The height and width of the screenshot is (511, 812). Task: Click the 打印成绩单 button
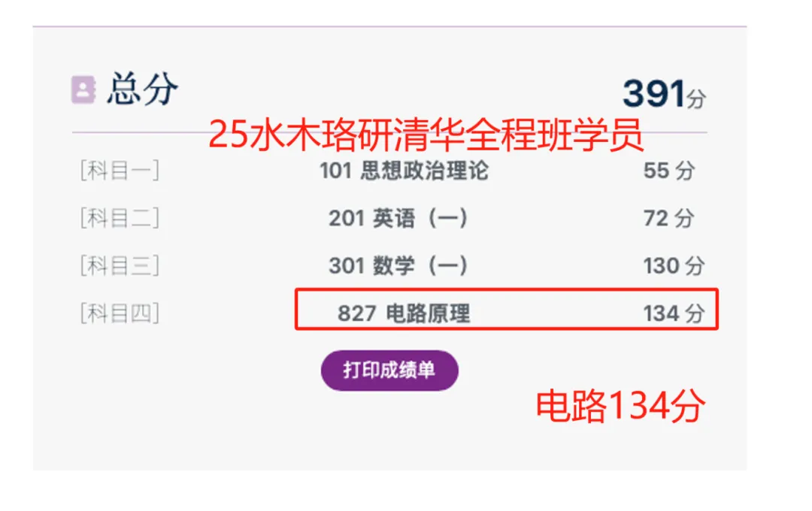(389, 370)
